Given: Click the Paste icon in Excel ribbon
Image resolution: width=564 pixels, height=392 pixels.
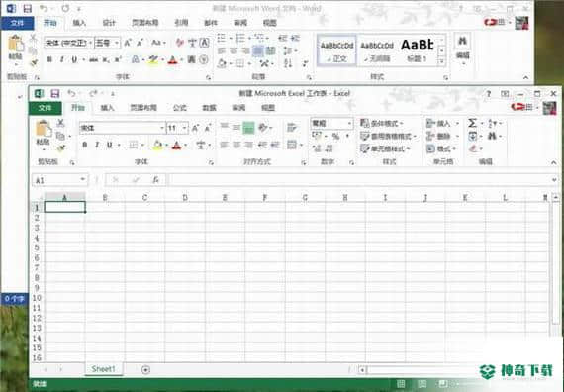Looking at the screenshot, I should (44, 129).
